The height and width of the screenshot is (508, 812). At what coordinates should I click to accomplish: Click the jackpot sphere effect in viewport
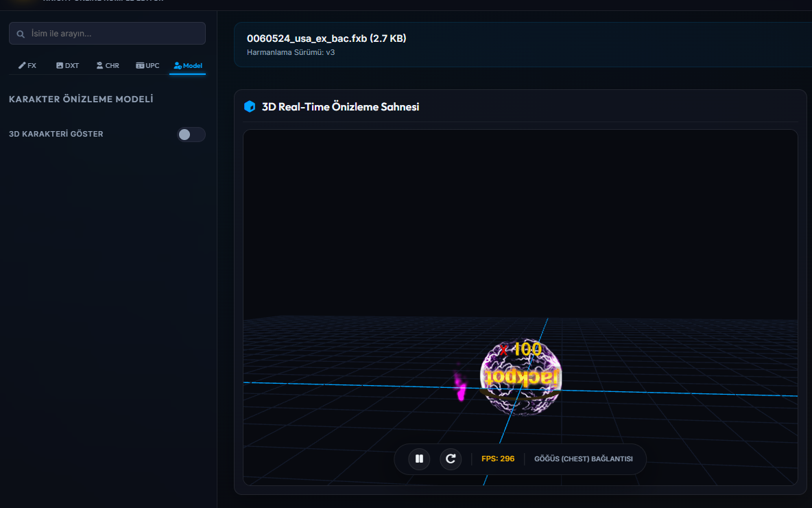pos(521,378)
